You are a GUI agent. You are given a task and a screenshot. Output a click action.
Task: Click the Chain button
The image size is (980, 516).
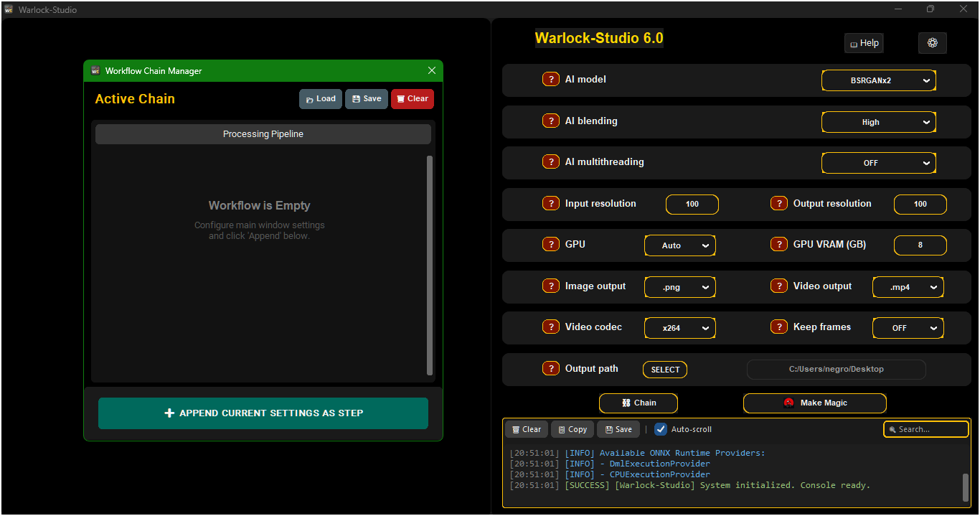click(639, 403)
